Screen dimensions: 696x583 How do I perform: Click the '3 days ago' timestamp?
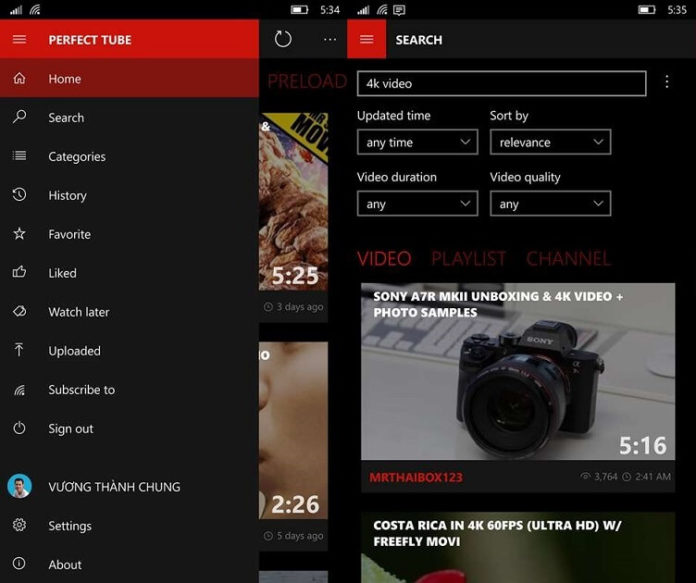300,306
